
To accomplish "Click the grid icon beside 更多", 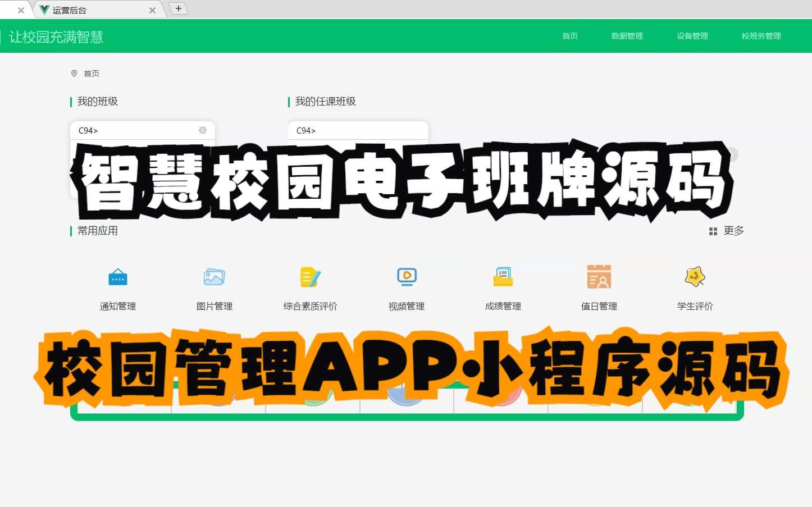I will (x=712, y=231).
